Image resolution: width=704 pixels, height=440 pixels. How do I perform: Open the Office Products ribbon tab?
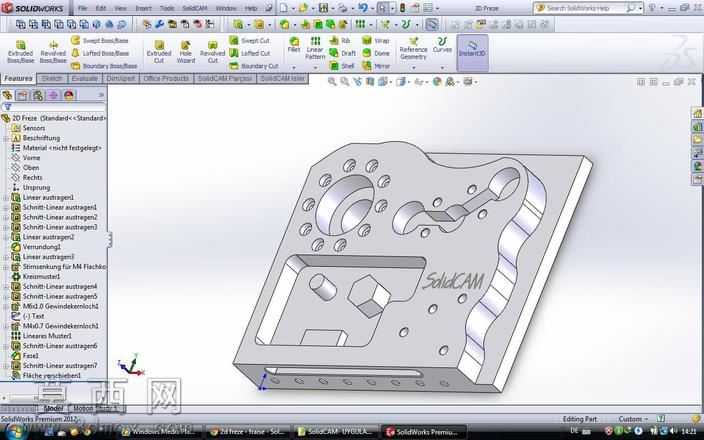[166, 79]
